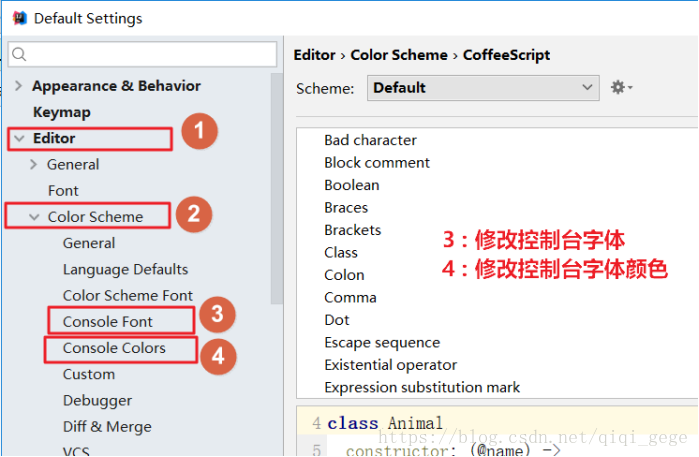Expand the General node under Editor
Screen dimensions: 699x457
35,164
